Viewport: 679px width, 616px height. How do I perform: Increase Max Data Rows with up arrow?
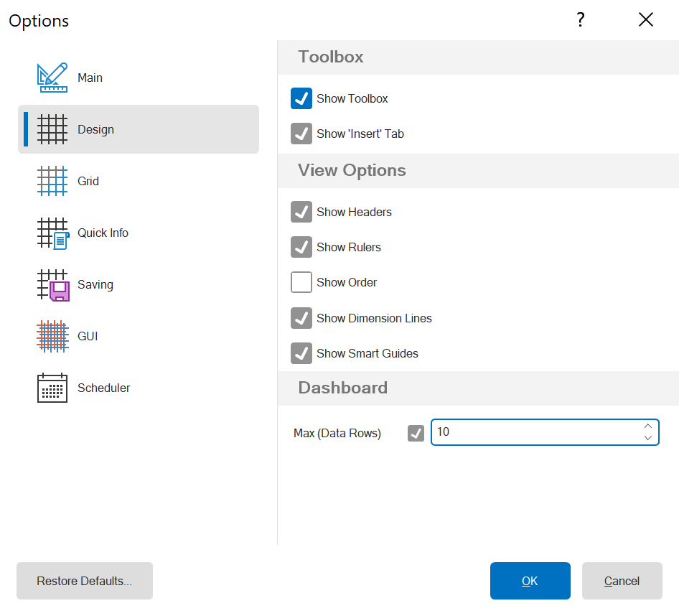click(648, 426)
